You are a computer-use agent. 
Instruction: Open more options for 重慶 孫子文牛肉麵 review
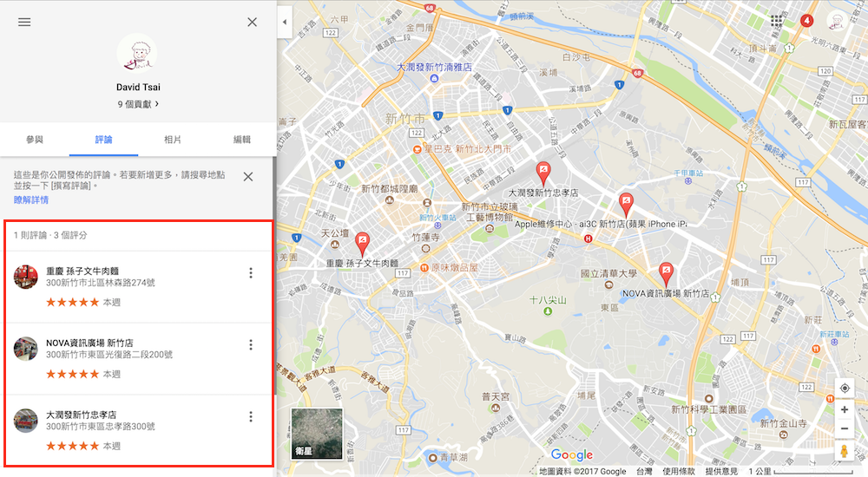click(251, 273)
